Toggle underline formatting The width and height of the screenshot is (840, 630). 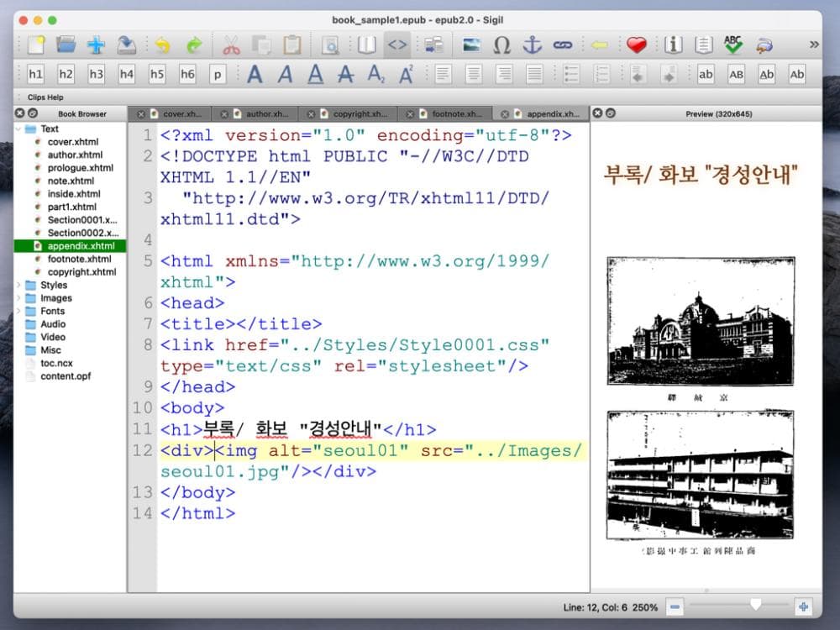coord(316,74)
